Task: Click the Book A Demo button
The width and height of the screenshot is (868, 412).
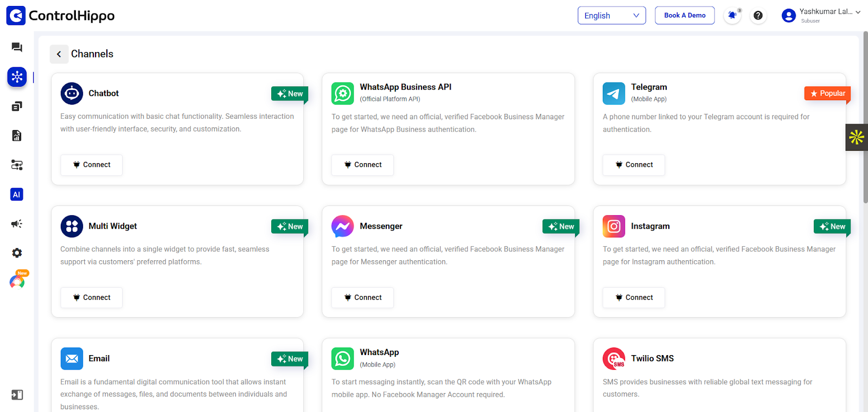Action: pos(685,15)
